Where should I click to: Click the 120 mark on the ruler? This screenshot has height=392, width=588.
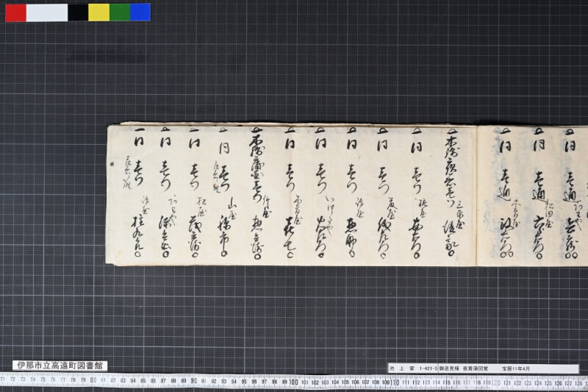point(495,383)
